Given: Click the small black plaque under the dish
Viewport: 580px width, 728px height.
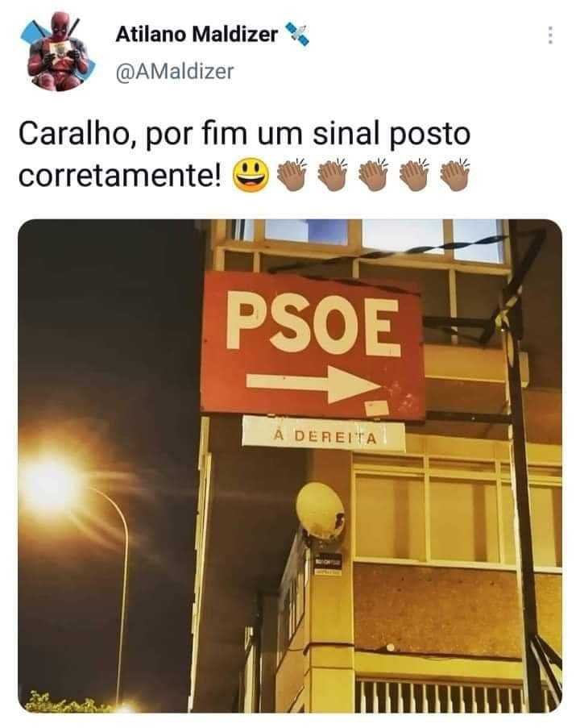Looking at the screenshot, I should tap(329, 564).
